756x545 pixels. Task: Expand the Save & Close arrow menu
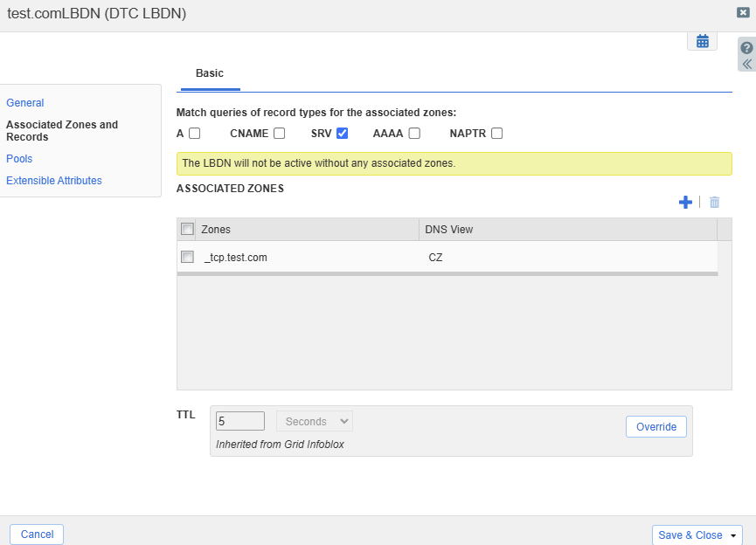[x=733, y=535]
